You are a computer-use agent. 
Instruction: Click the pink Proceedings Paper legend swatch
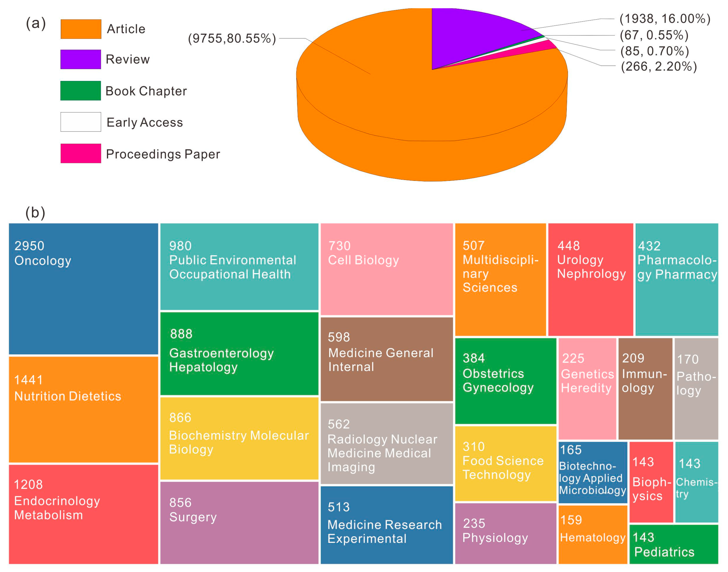[81, 153]
